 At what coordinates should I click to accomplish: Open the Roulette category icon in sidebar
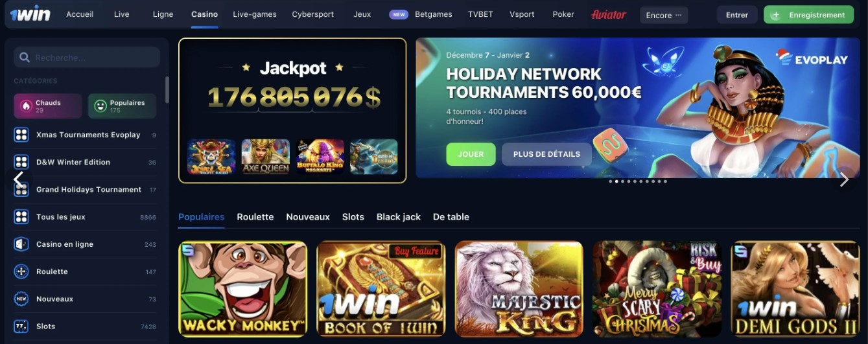click(x=21, y=271)
